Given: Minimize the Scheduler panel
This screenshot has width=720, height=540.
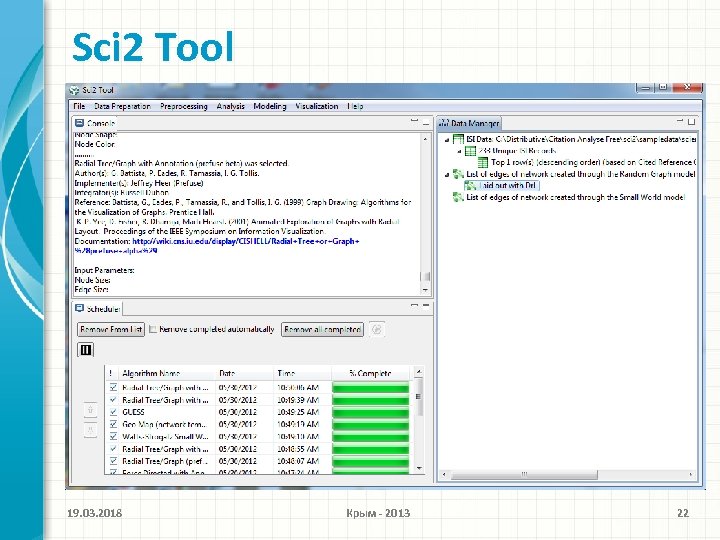Looking at the screenshot, I should (x=414, y=305).
